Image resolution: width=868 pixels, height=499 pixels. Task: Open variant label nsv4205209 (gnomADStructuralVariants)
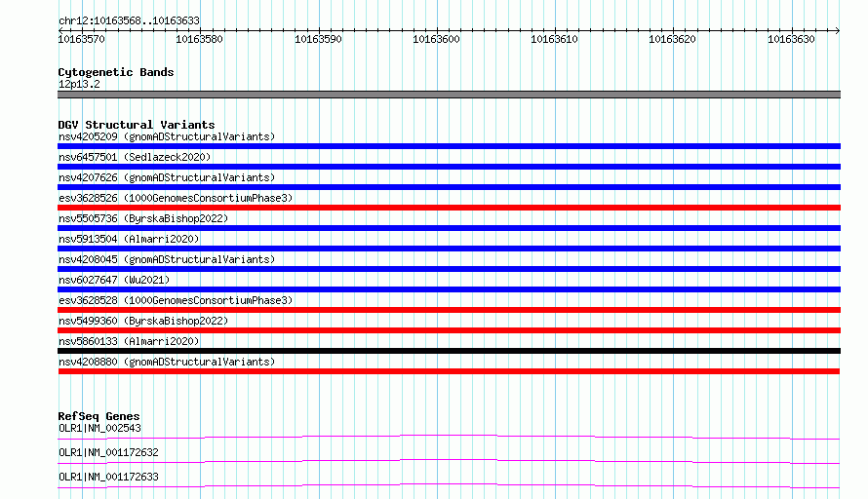click(x=167, y=136)
